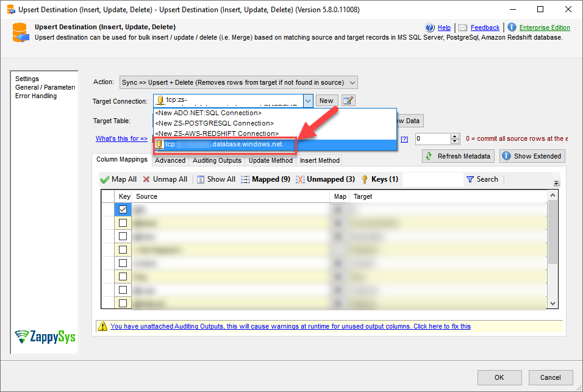Switch to the Advanced tab
Screen dimensions: 583x392
170,160
